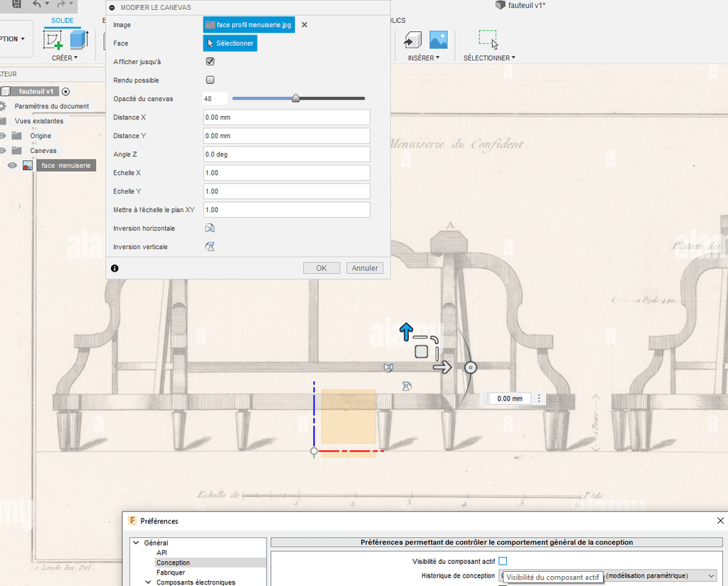This screenshot has width=728, height=586.
Task: Expand the Composants électroniques node arrow
Action: coord(148,582)
